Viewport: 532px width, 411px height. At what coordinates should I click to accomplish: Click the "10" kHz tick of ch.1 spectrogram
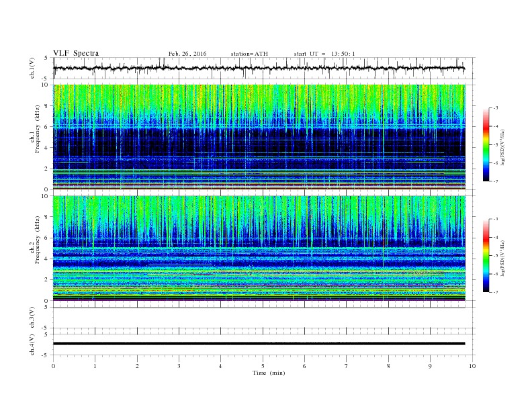click(46, 85)
